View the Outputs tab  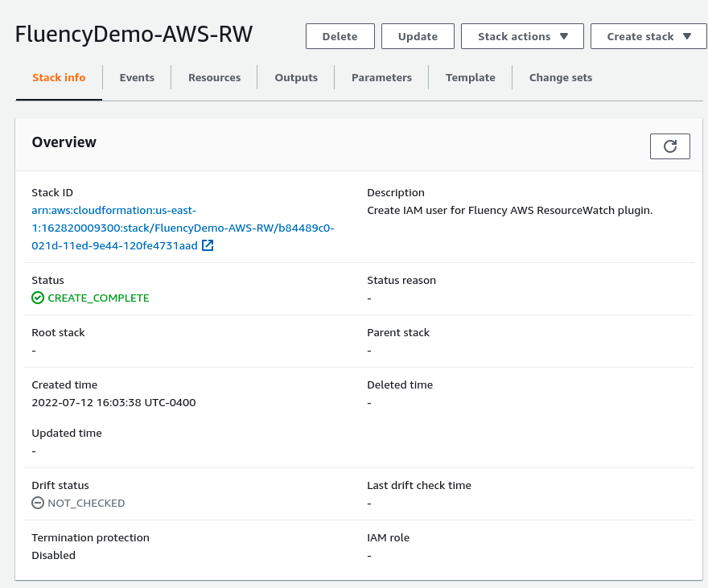point(296,77)
